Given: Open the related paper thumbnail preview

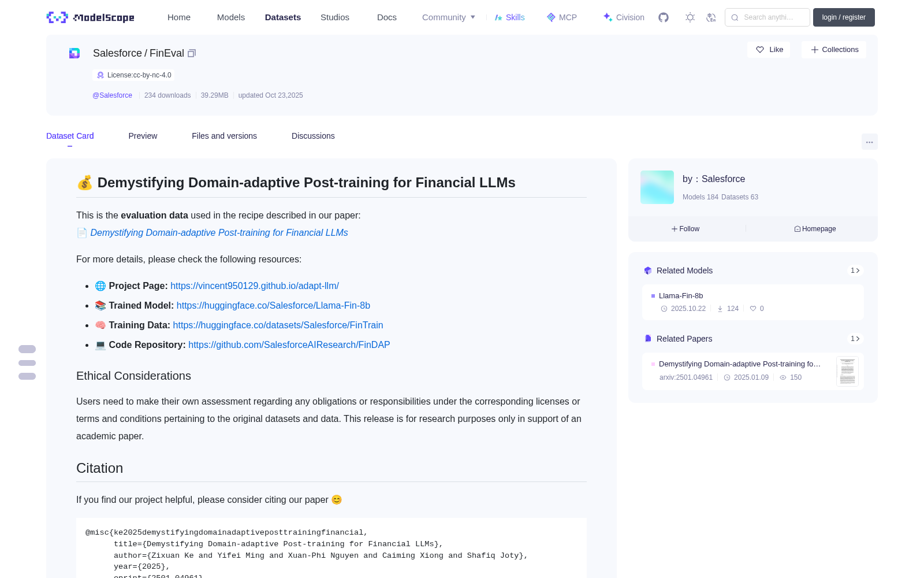Looking at the screenshot, I should (x=847, y=371).
